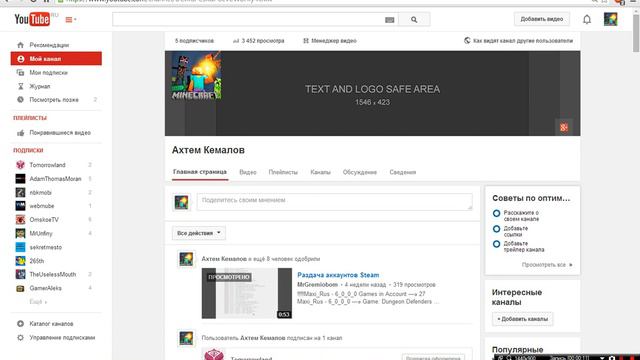The width and height of the screenshot is (640, 360).
Task: Open the 3 452 просмотра analytics
Action: [x=259, y=41]
